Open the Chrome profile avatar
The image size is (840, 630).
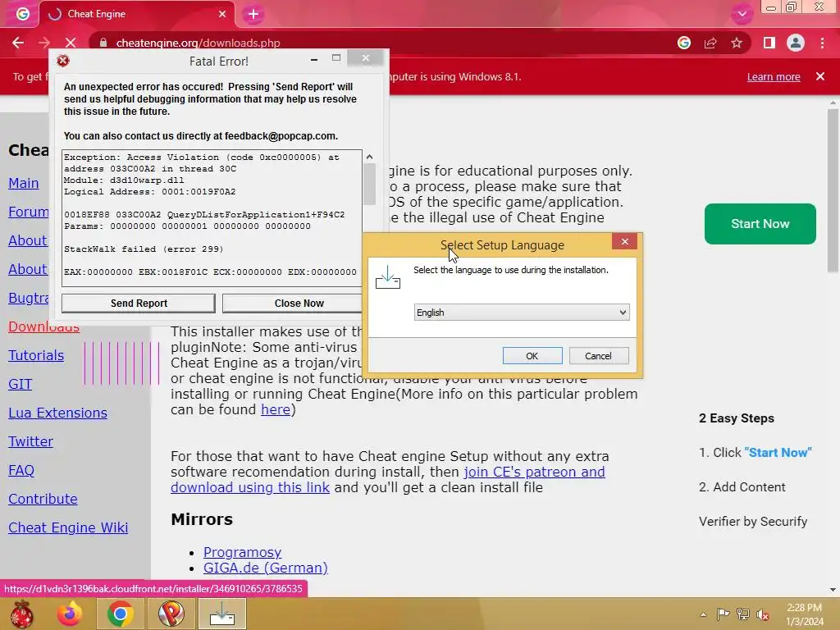click(796, 43)
